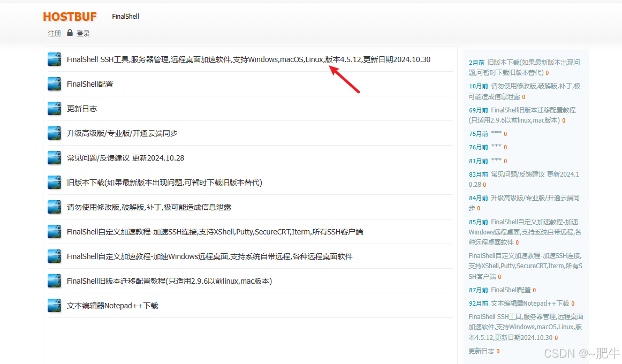The image size is (622, 364).
Task: Open sidebar link 请勿使用修改版 from 10月前
Action: tap(525, 91)
